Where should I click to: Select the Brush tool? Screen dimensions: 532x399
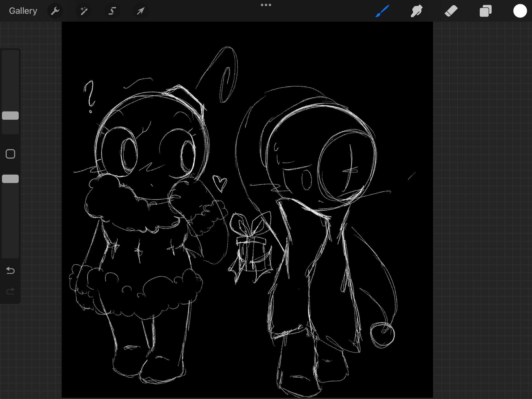382,11
